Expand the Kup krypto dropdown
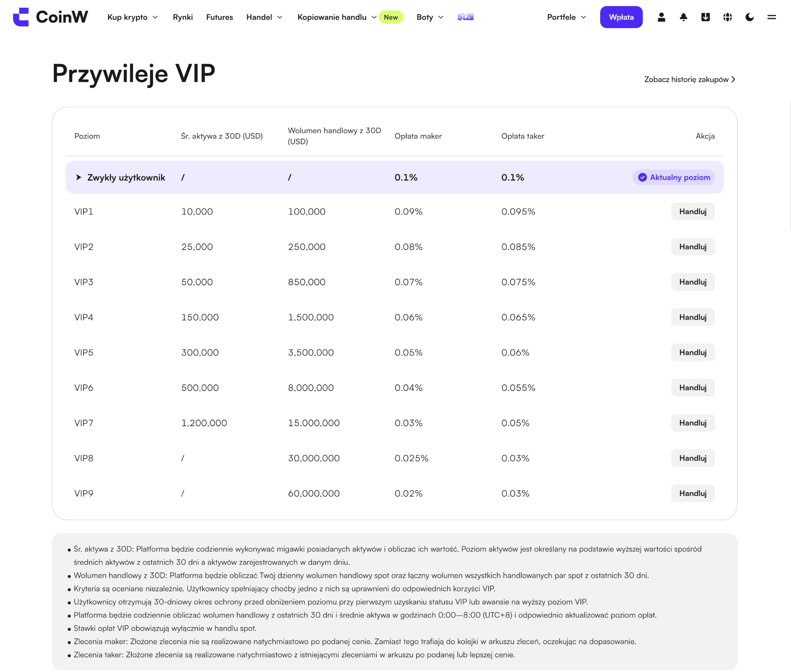 pos(132,17)
